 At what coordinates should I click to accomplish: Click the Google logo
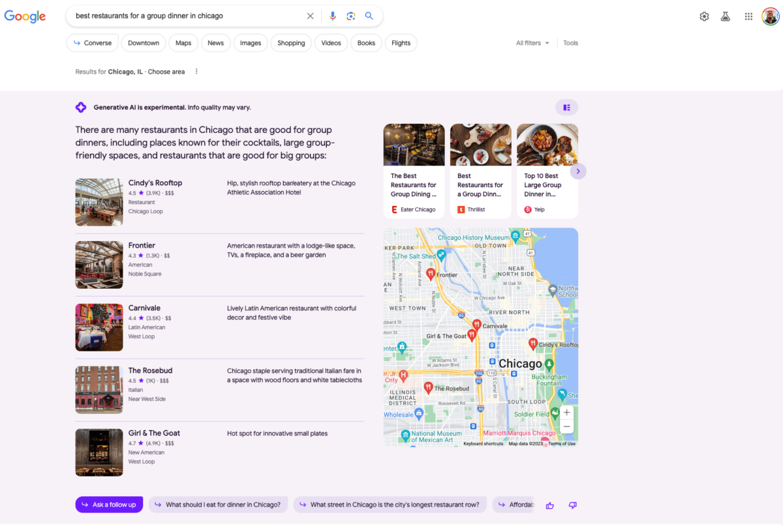tap(25, 16)
